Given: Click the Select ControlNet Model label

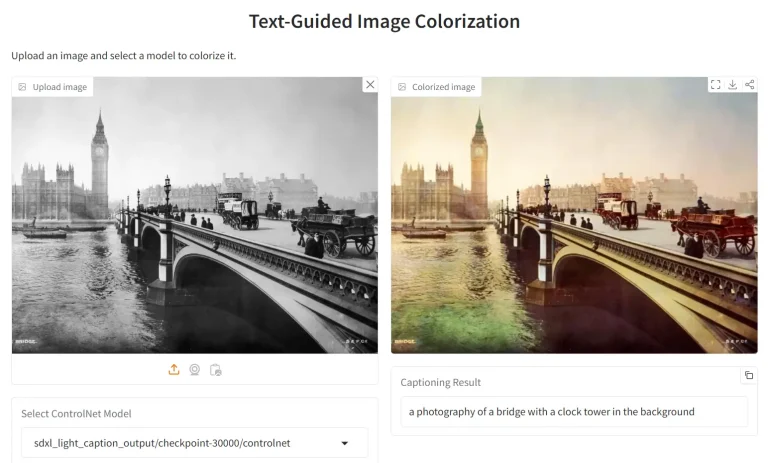Looking at the screenshot, I should (x=76, y=414).
